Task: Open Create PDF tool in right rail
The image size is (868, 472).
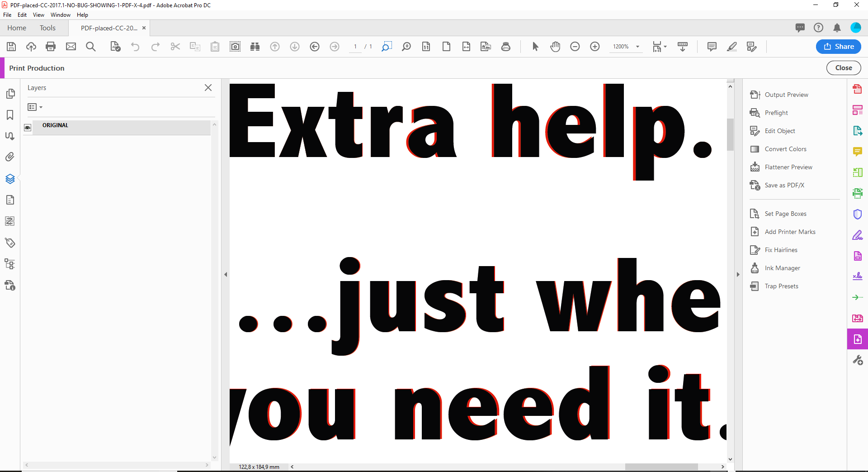Action: (x=858, y=89)
